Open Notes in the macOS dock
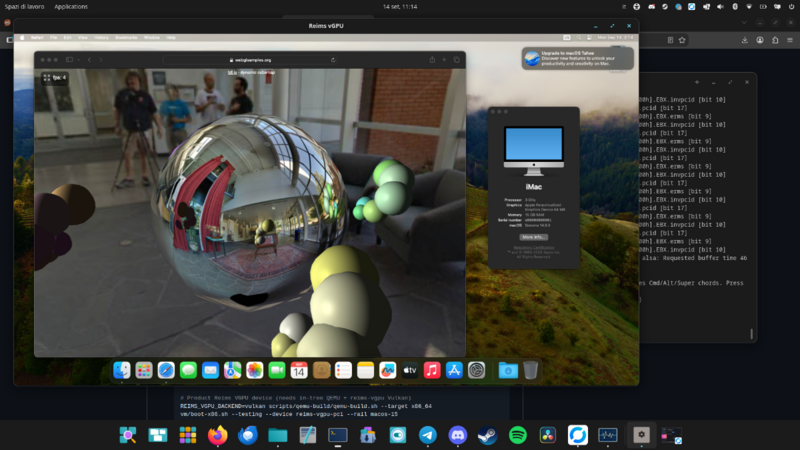Image resolution: width=800 pixels, height=450 pixels. tap(365, 370)
